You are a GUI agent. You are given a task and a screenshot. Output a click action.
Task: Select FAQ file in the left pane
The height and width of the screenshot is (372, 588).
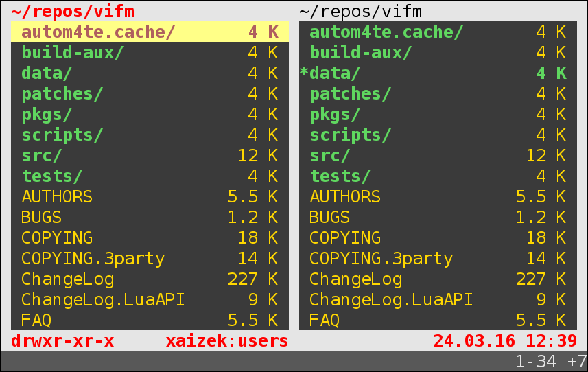[150, 321]
